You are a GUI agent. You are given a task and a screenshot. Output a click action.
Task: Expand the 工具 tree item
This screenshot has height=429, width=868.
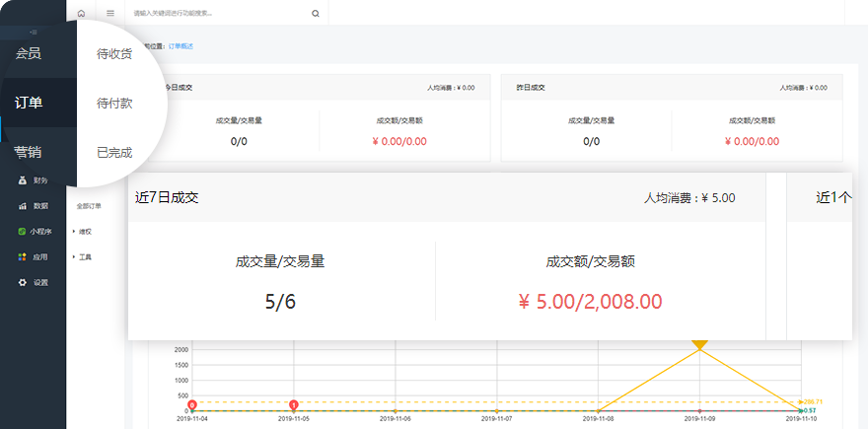click(74, 257)
